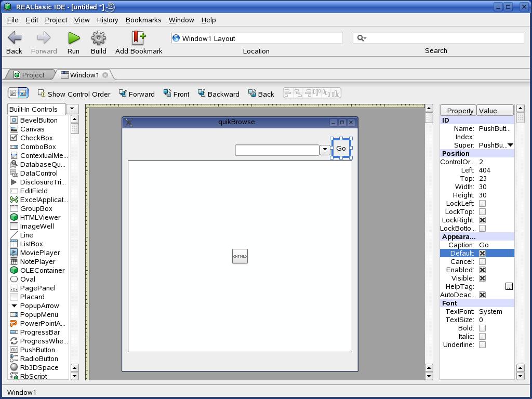The image size is (532, 399).
Task: Close the Window1 tab
Action: pos(105,75)
